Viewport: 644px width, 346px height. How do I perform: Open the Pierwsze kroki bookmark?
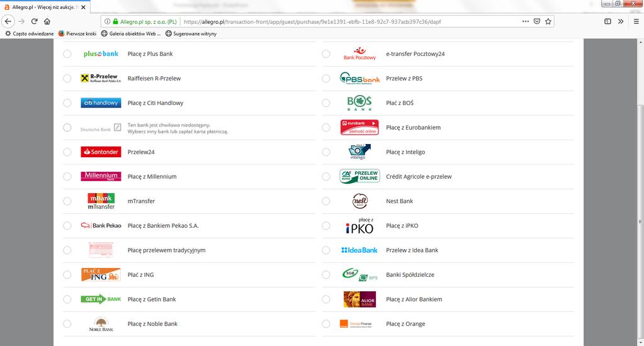77,33
